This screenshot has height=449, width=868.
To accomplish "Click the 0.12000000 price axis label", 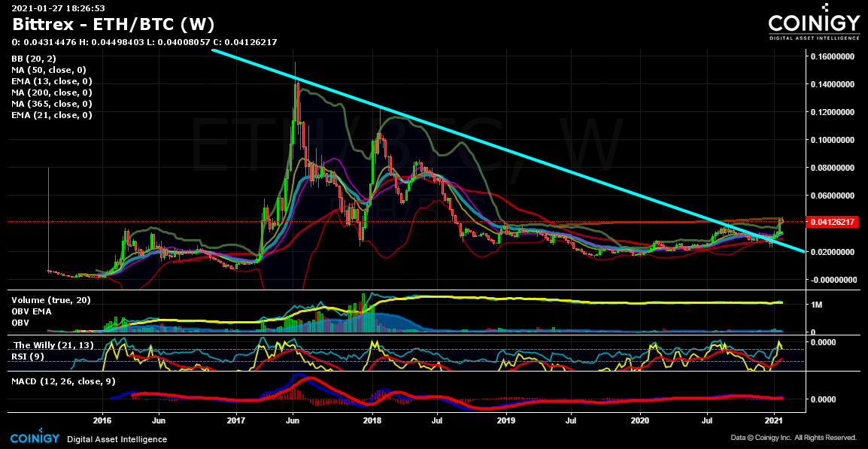I will click(833, 112).
